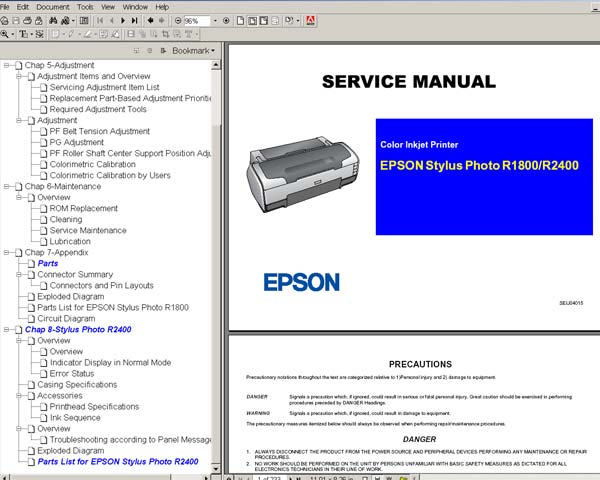Select the Lubrication bookmark
Image resolution: width=600 pixels, height=480 pixels.
coord(70,242)
